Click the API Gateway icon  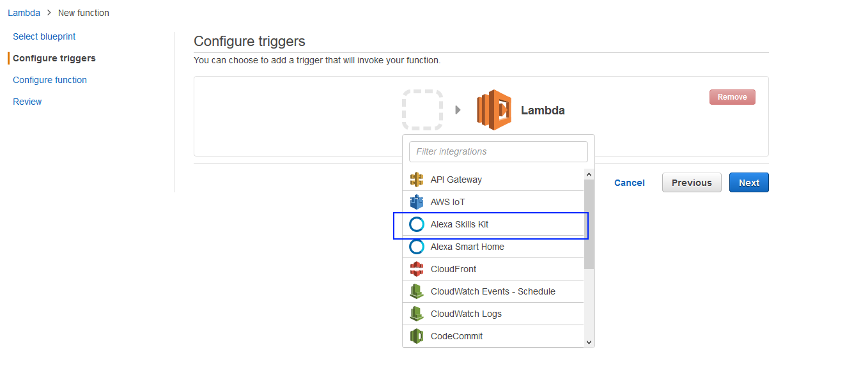(417, 180)
